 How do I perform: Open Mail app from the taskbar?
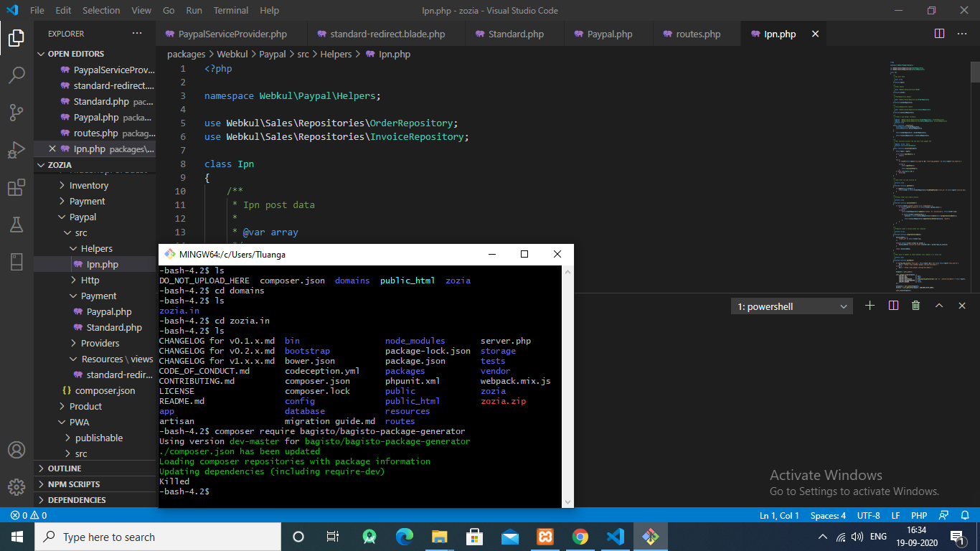510,537
